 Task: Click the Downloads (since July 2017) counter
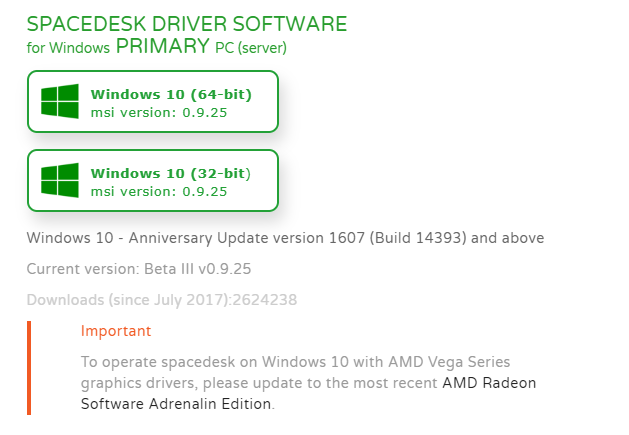pyautogui.click(x=162, y=300)
